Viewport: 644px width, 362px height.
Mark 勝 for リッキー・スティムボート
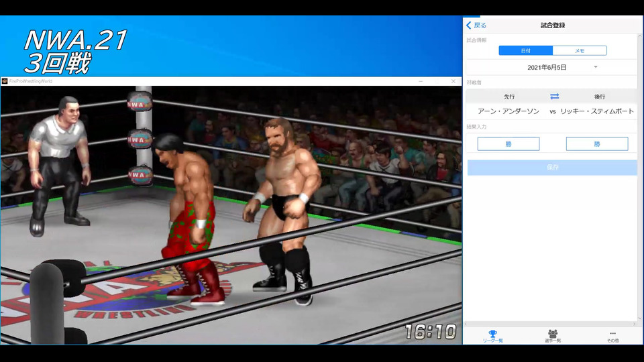pyautogui.click(x=597, y=143)
